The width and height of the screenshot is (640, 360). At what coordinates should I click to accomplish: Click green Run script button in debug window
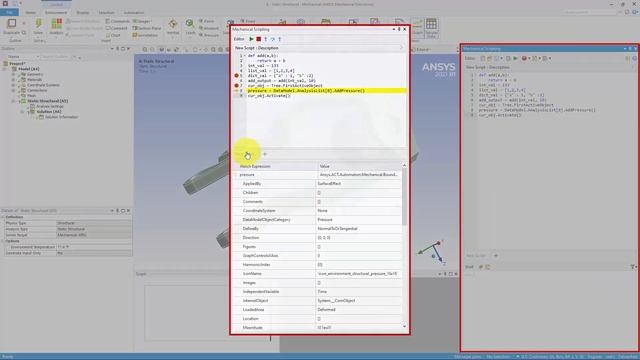pyautogui.click(x=251, y=39)
